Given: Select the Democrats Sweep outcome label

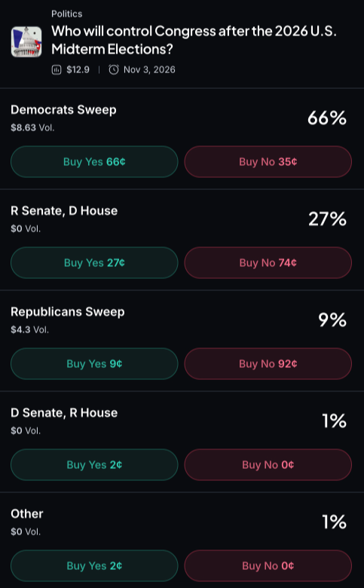Looking at the screenshot, I should click(64, 110).
